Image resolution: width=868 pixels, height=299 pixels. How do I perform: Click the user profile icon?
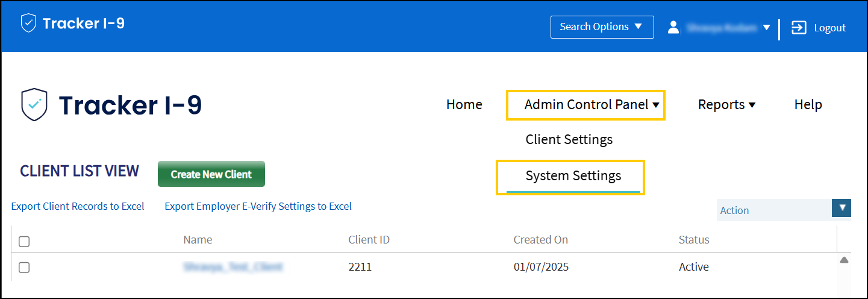coord(673,27)
